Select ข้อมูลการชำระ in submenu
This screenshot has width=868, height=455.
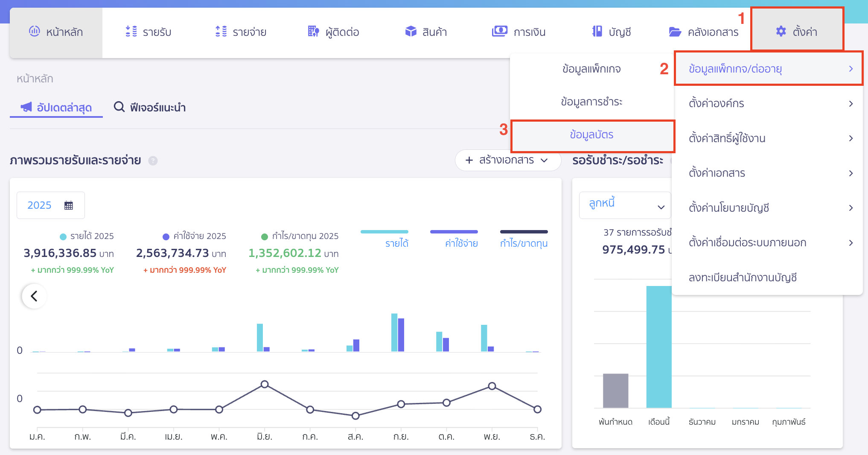point(591,102)
